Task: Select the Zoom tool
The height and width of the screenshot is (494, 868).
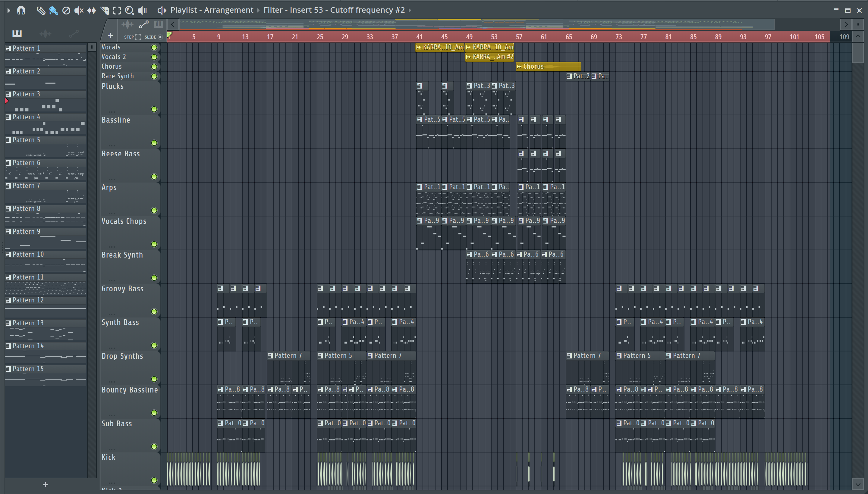Action: [129, 11]
